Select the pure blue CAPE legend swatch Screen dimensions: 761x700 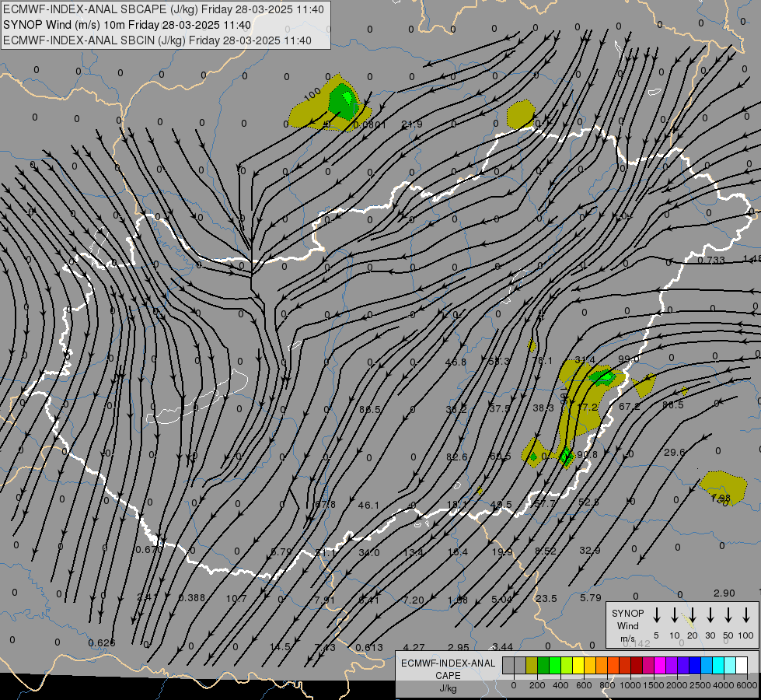694,666
